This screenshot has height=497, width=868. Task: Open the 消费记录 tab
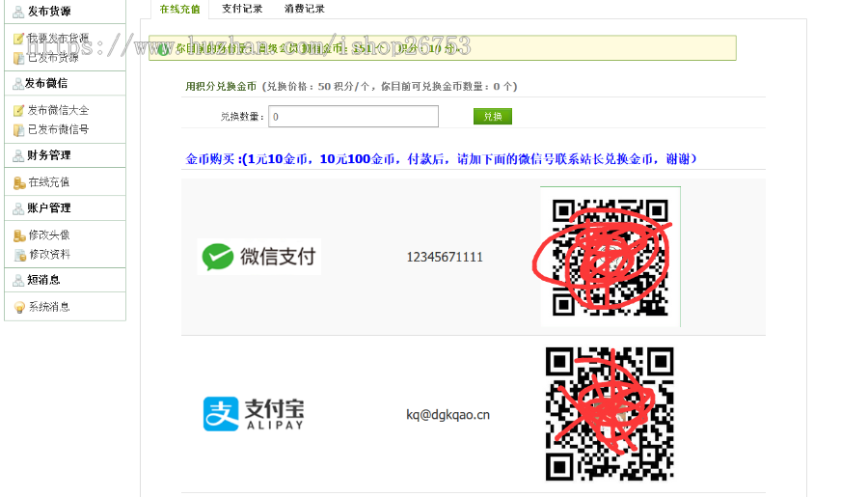pyautogui.click(x=304, y=9)
